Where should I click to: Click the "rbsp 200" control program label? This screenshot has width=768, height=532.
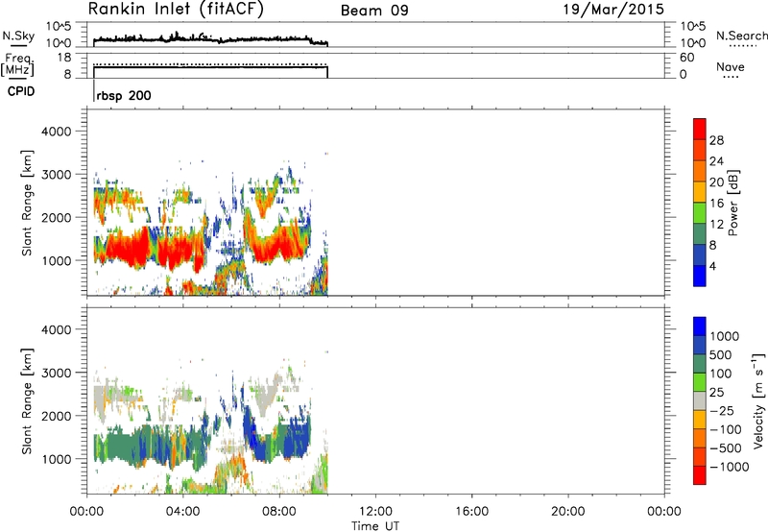pos(124,95)
